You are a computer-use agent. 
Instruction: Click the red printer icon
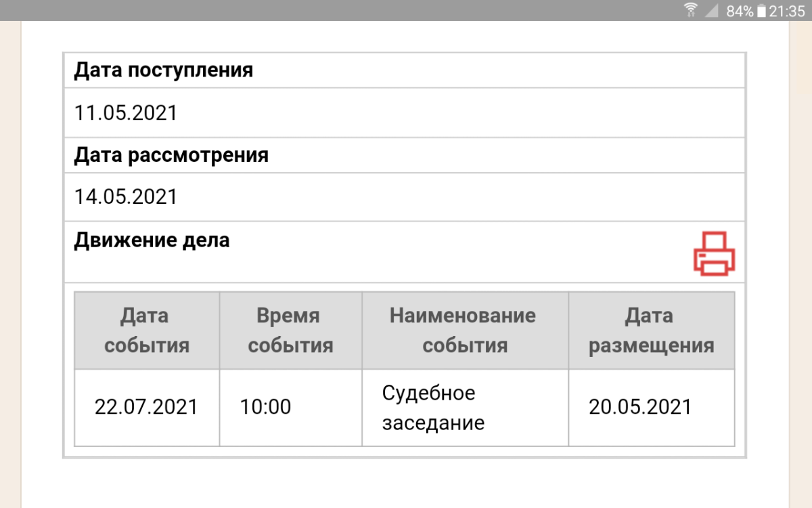tap(714, 253)
